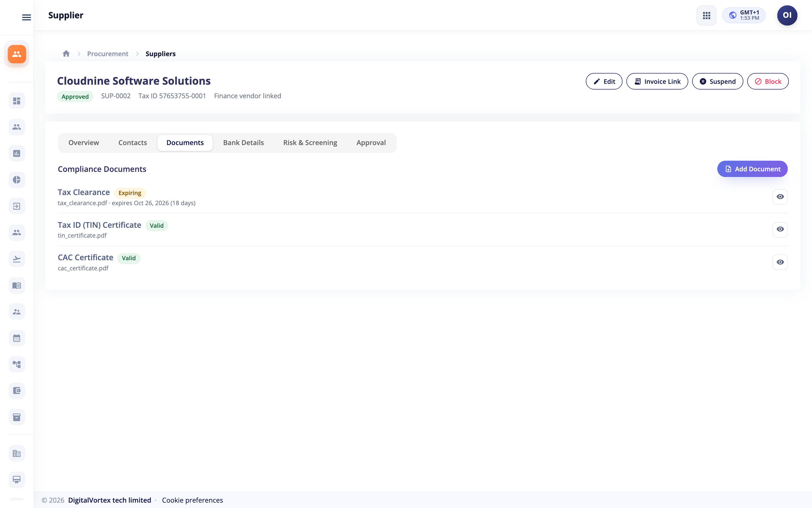The image size is (812, 508).
Task: Open the bar chart sidebar icon
Action: click(17, 154)
